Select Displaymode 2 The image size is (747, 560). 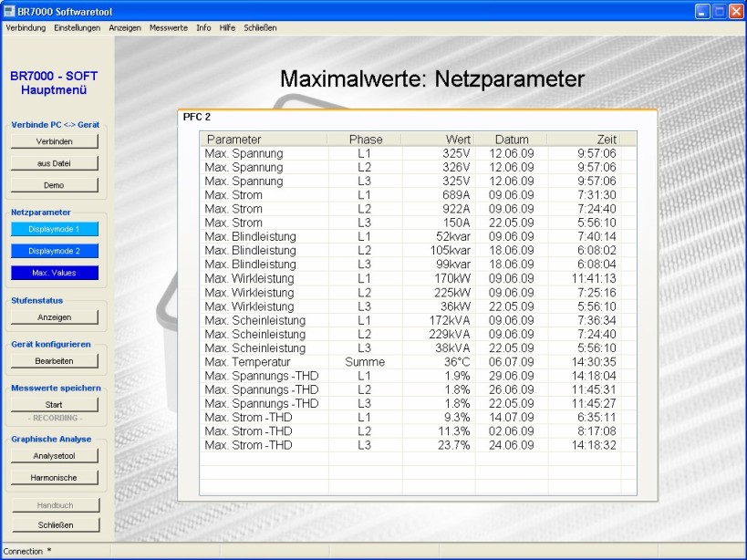55,251
